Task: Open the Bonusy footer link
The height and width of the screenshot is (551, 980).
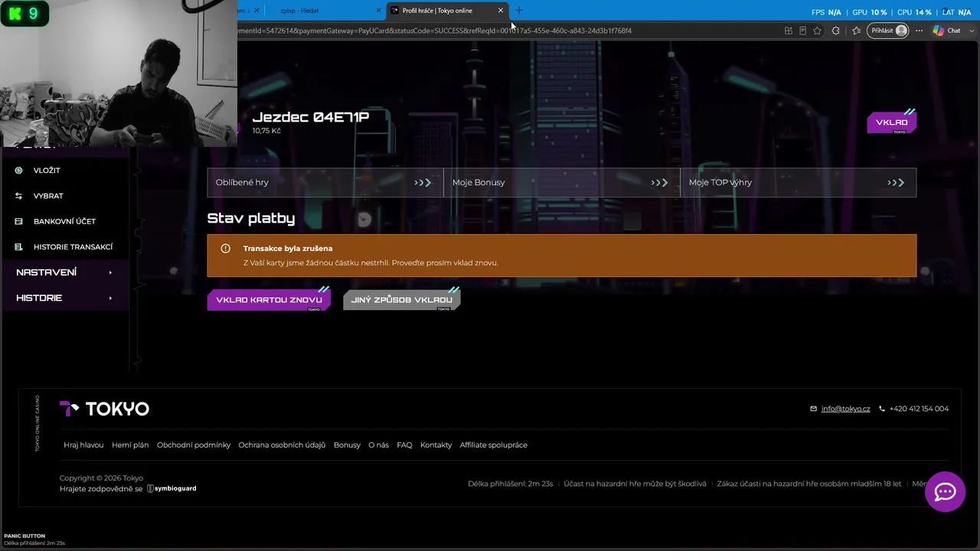Action: (x=347, y=445)
